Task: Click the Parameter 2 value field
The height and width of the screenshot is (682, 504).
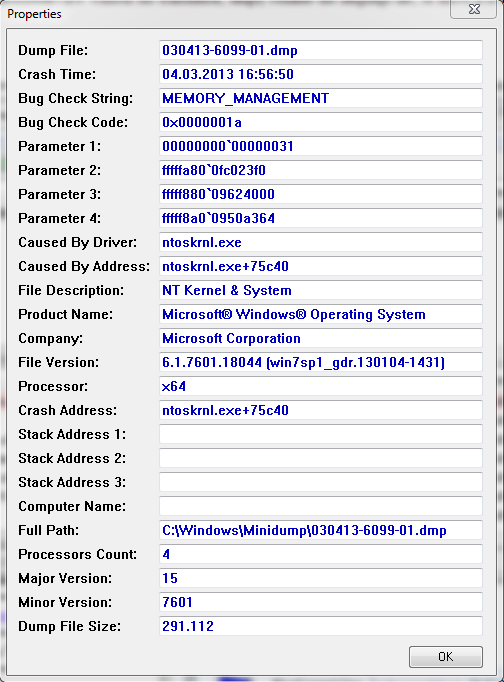Action: pyautogui.click(x=321, y=170)
